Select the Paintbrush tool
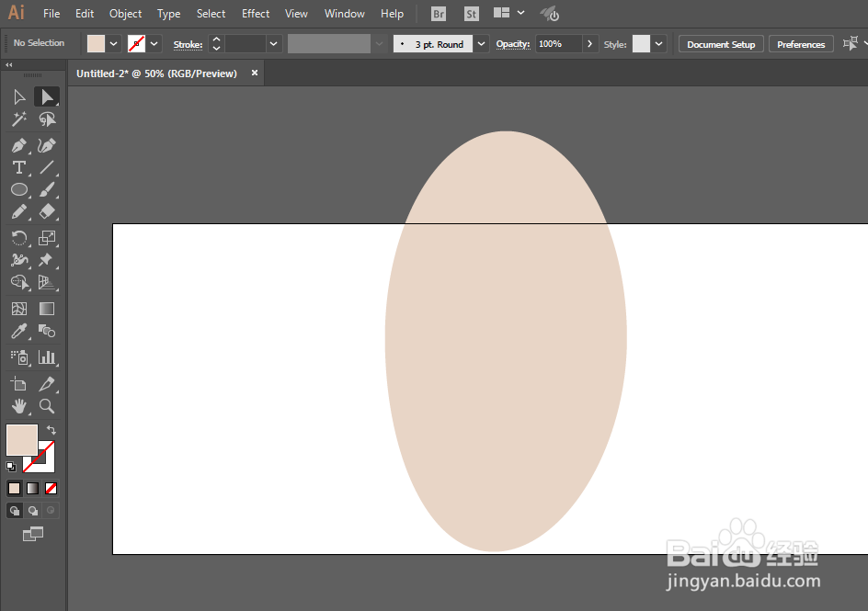The width and height of the screenshot is (868, 611). click(x=47, y=189)
